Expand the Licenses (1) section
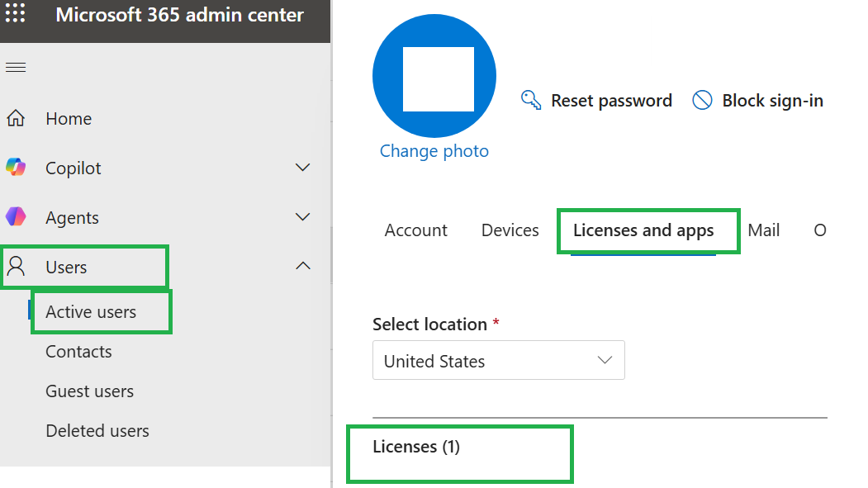This screenshot has height=488, width=868. [415, 447]
